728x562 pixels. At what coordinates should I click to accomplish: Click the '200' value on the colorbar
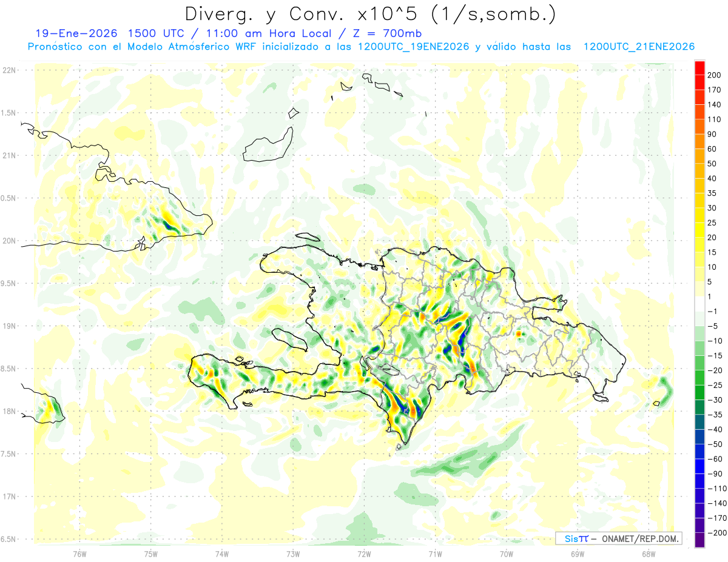tap(715, 75)
